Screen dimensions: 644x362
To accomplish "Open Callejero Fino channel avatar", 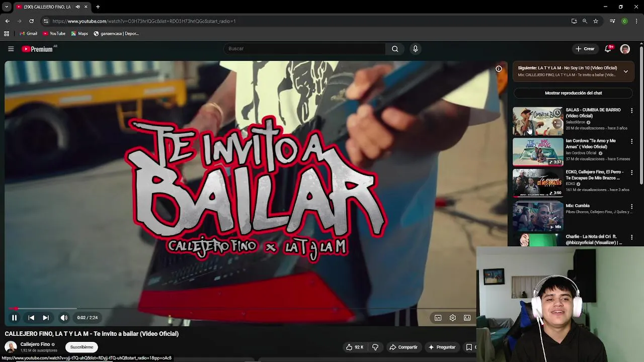I will click(11, 347).
